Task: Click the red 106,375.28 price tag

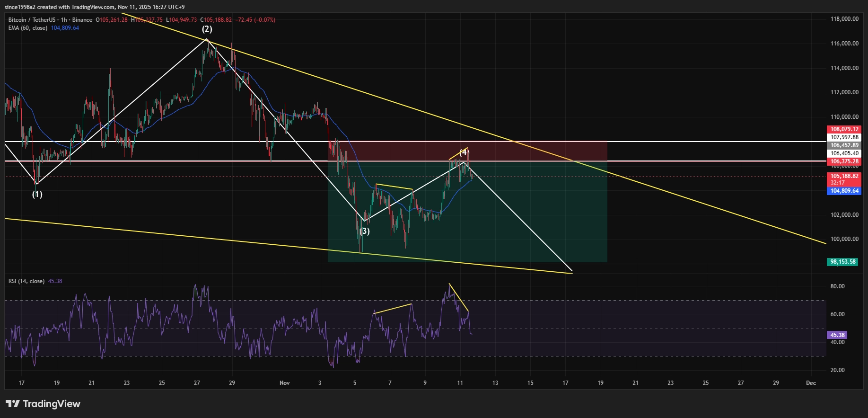Action: (844, 161)
